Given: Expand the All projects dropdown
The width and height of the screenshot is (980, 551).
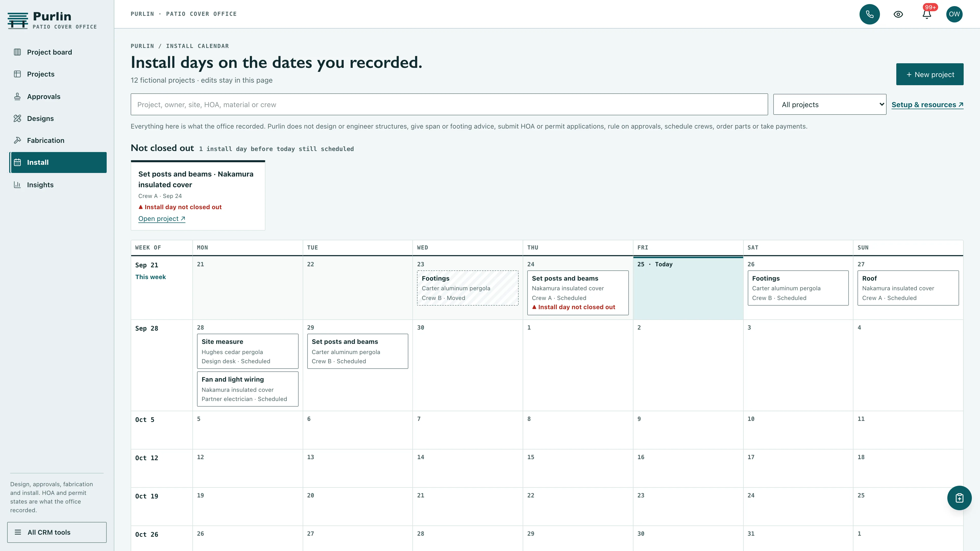Looking at the screenshot, I should (x=829, y=105).
